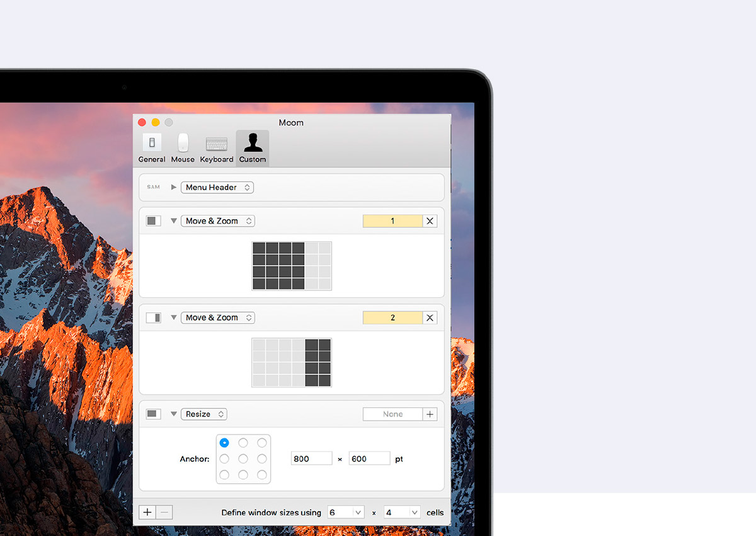The image size is (756, 536).
Task: Select the top-left anchor radio button
Action: [224, 443]
